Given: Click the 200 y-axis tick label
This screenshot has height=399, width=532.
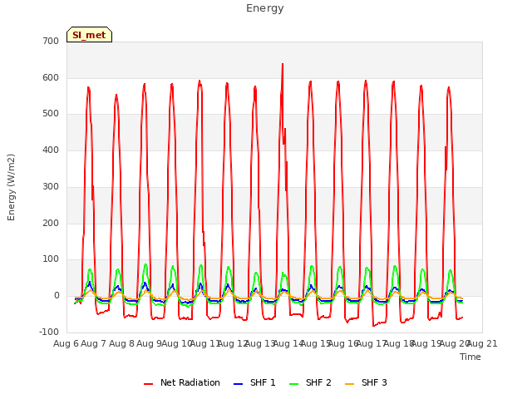Looking at the screenshot, I should click(x=51, y=223).
